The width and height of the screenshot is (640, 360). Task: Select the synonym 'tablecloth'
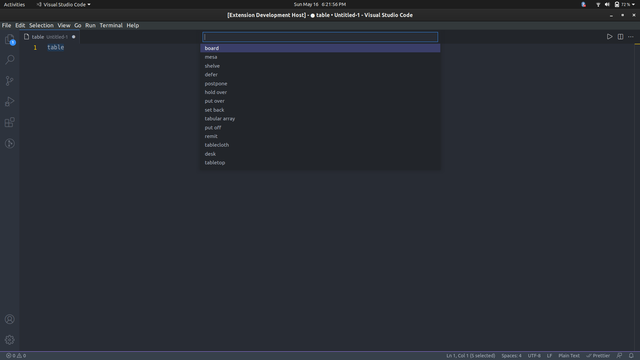[x=320, y=145]
